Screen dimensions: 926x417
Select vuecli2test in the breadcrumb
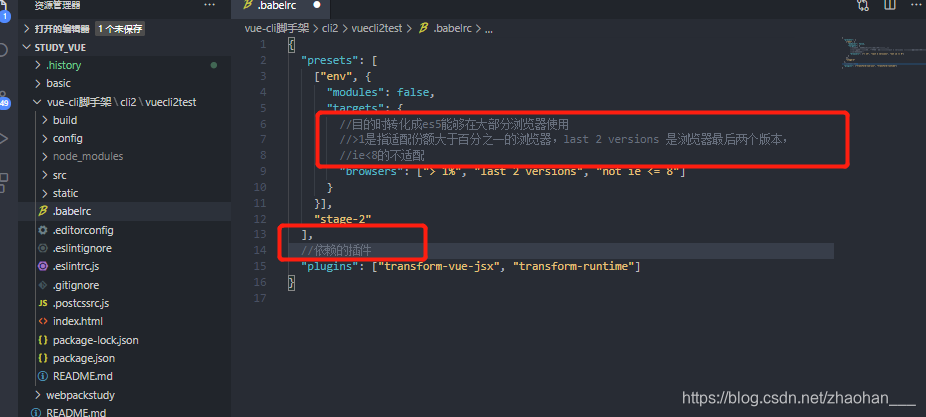coord(377,28)
